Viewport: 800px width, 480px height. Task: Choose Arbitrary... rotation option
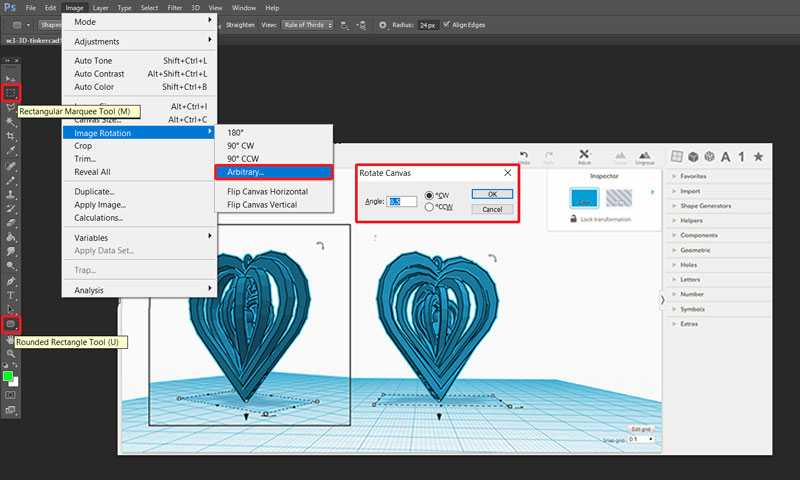click(x=274, y=172)
